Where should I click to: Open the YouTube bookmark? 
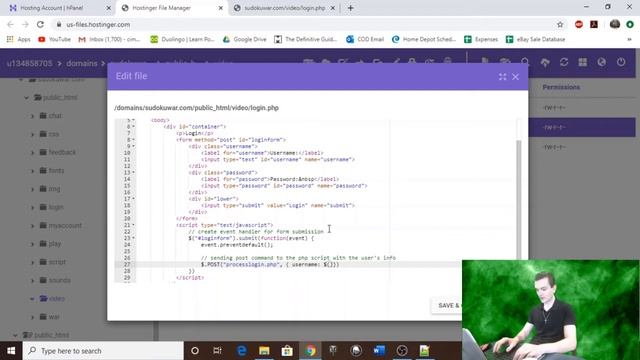click(x=54, y=39)
